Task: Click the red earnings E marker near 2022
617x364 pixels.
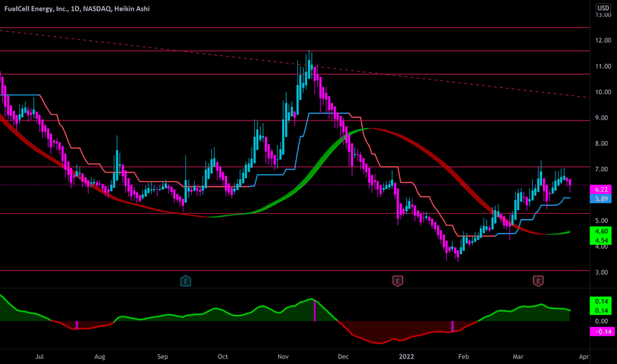Action: point(397,281)
